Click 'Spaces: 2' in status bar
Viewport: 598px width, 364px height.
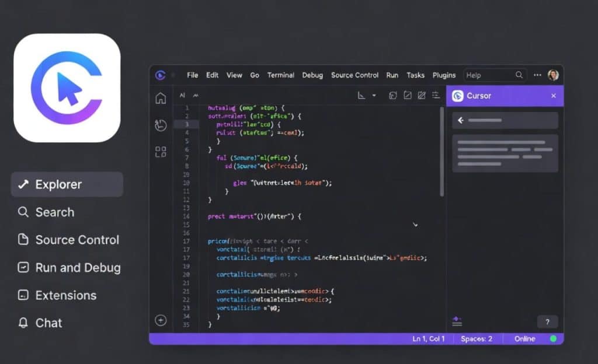pos(477,339)
